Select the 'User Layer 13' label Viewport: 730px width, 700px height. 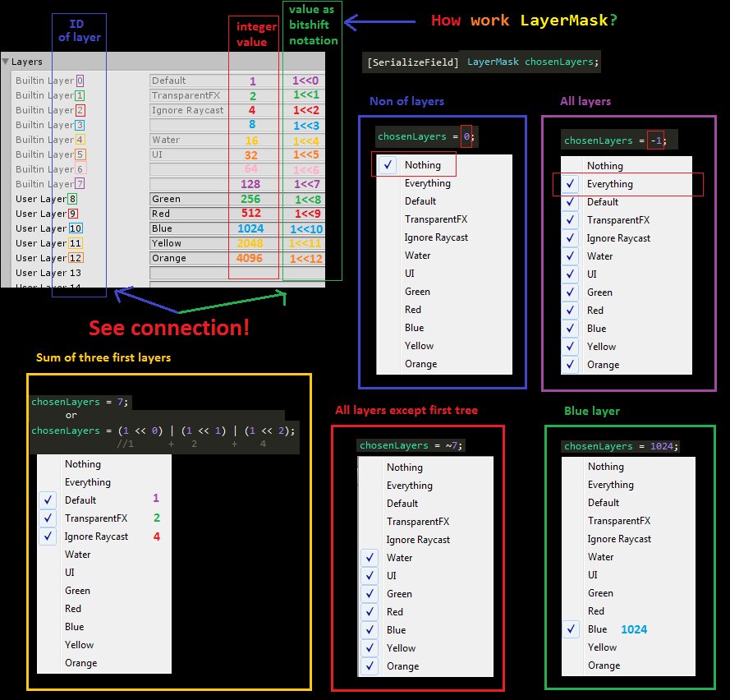(48, 273)
